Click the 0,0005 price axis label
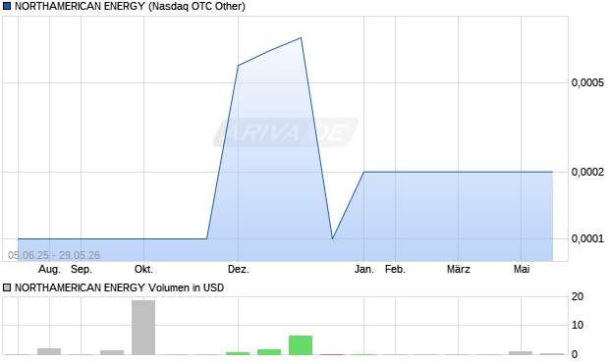This screenshot has width=609, height=364. pyautogui.click(x=587, y=82)
